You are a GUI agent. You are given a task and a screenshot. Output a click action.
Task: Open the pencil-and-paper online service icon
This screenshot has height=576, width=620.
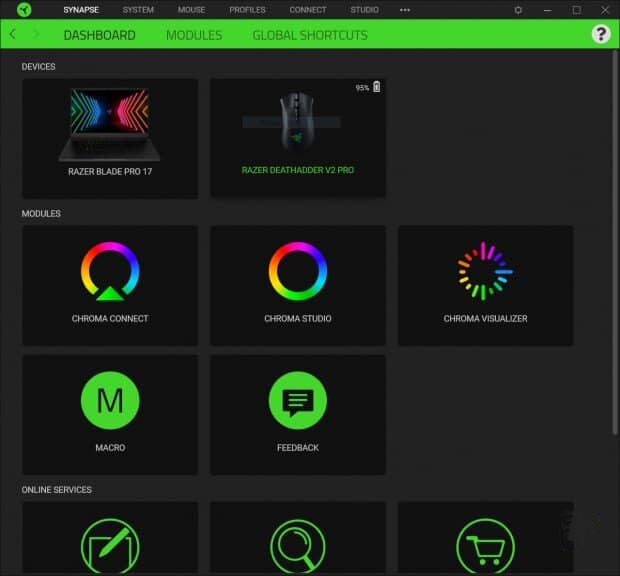point(110,546)
